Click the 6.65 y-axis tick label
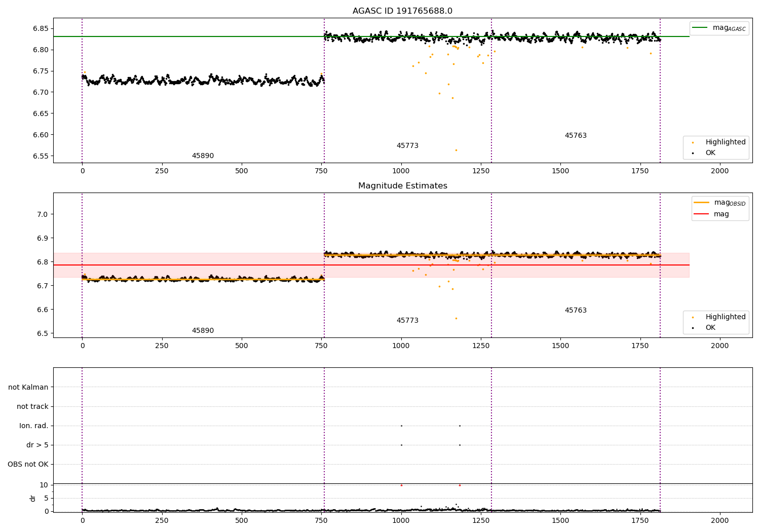 (x=41, y=113)
